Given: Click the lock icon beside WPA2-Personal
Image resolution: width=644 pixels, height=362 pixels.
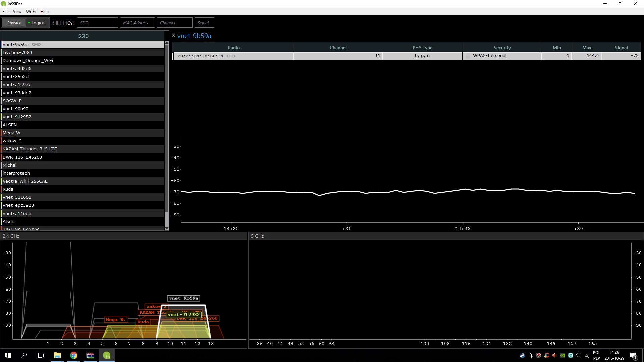Looking at the screenshot, I should 468,56.
